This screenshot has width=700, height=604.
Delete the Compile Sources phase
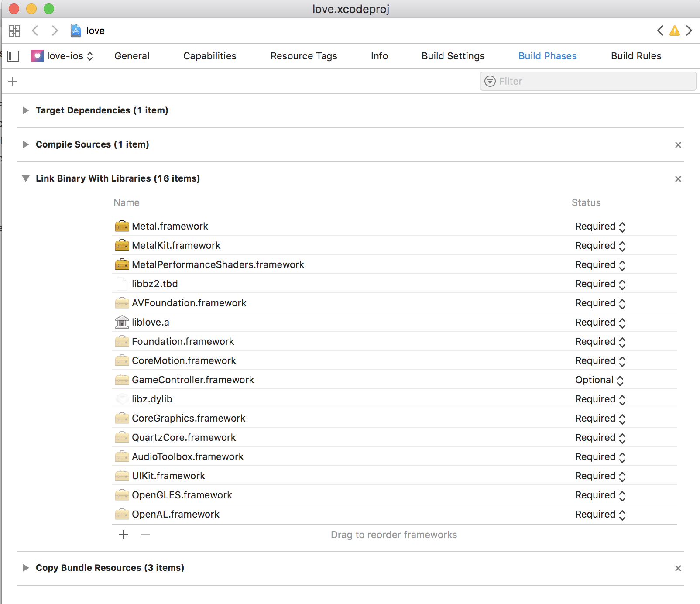tap(678, 145)
